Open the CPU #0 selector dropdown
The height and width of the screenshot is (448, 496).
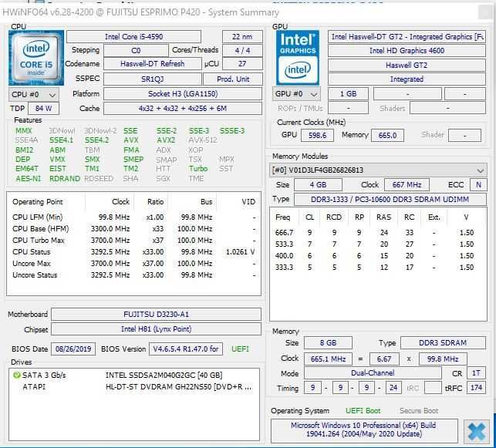click(x=33, y=95)
